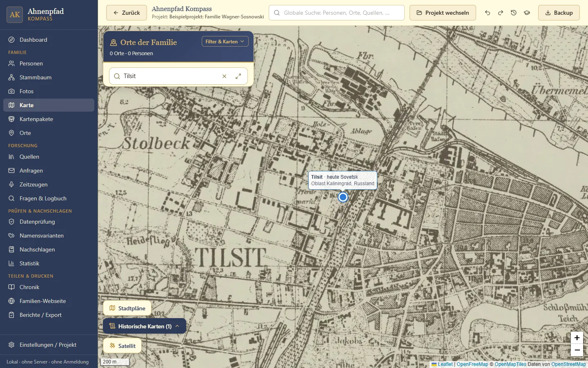
Task: Go to Stammbaum view
Action: point(49,77)
